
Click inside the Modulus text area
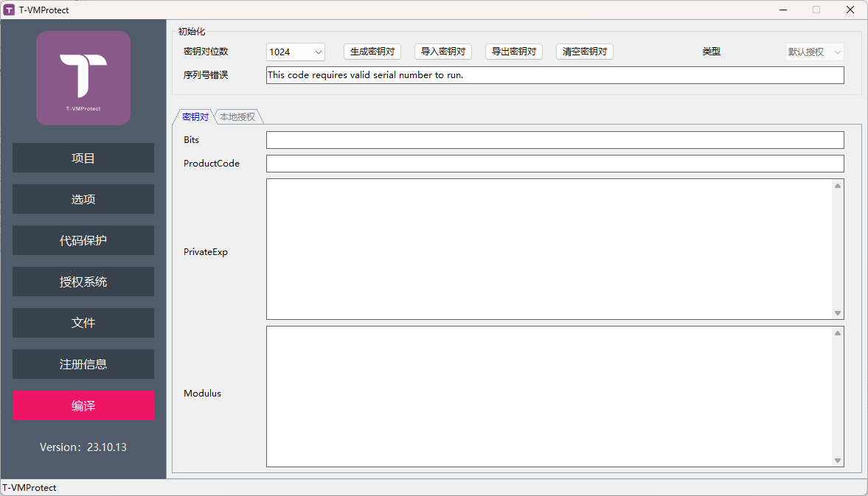(549, 397)
